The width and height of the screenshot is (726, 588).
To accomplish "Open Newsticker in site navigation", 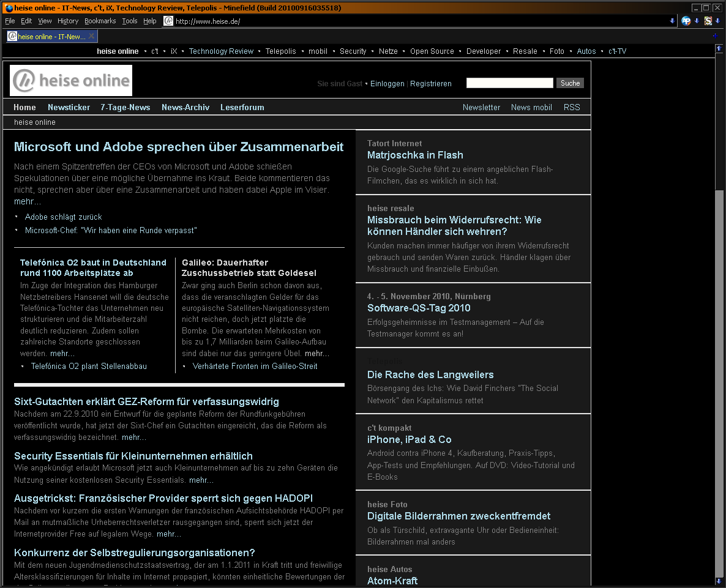I will [x=69, y=107].
